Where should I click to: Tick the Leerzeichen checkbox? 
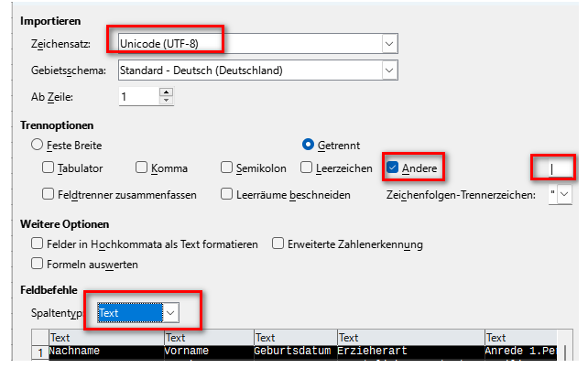point(307,168)
